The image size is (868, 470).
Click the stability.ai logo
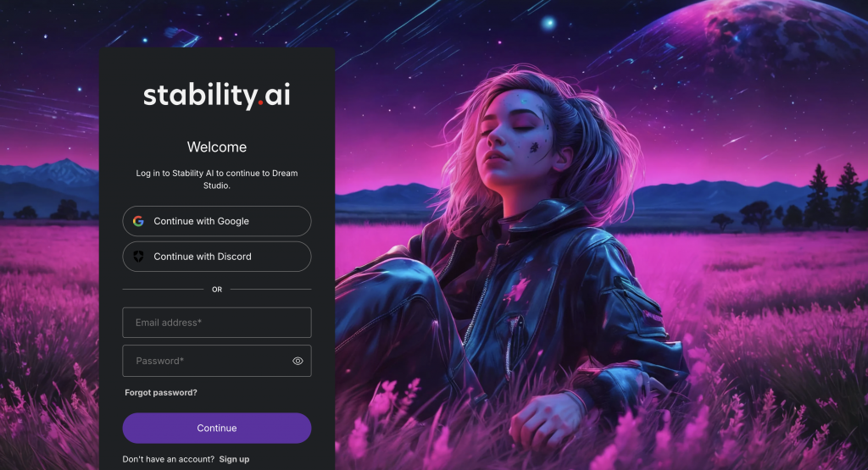coord(217,96)
